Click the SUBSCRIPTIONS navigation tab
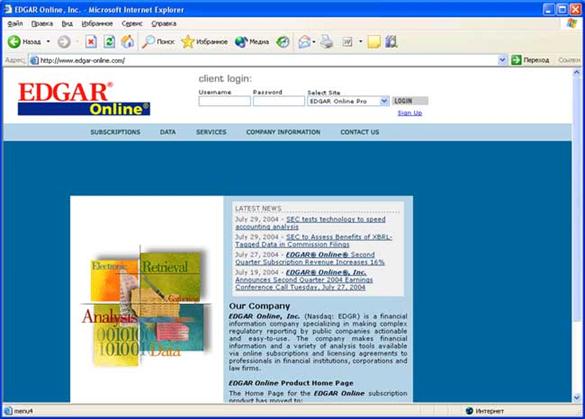The image size is (585, 419). [115, 132]
